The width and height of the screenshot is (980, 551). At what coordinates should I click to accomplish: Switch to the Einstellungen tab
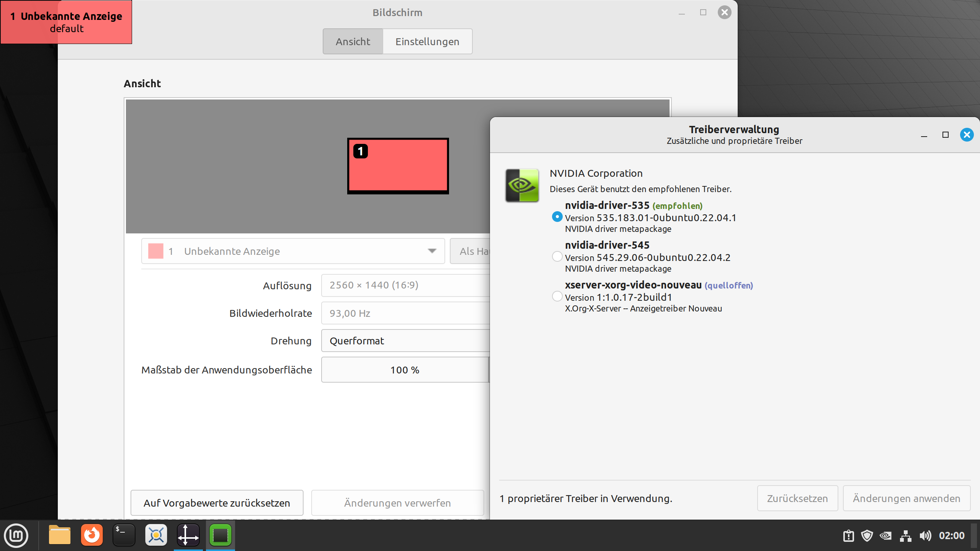[427, 41]
